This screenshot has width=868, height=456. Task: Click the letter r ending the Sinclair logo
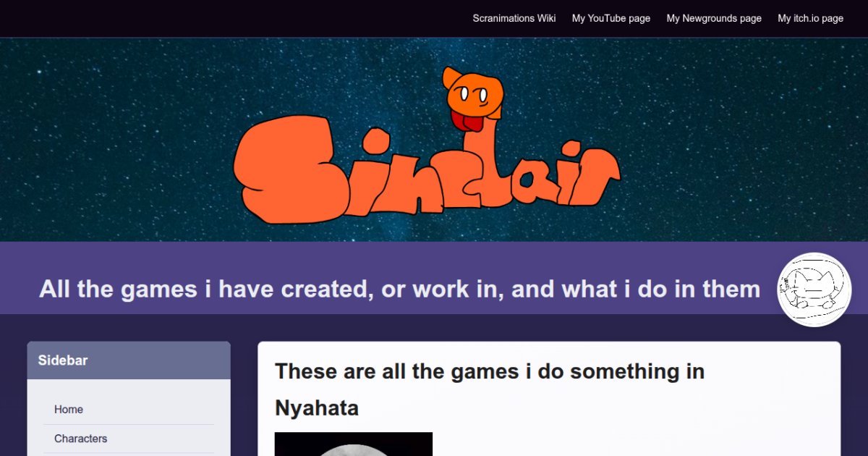point(597,177)
